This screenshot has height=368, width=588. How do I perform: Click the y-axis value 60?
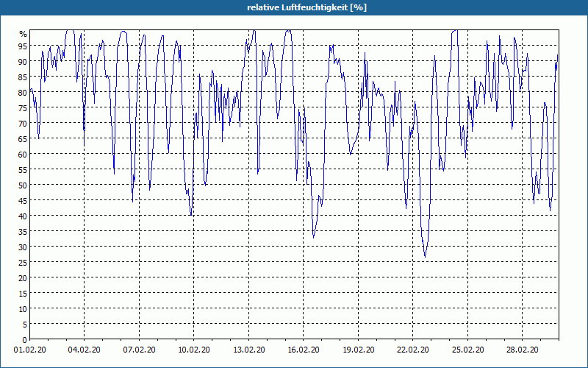click(x=23, y=154)
